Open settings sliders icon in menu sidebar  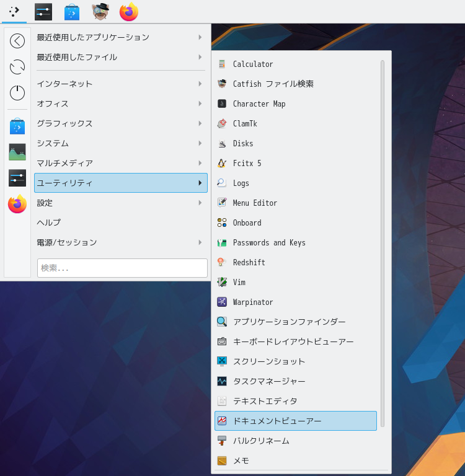click(17, 178)
